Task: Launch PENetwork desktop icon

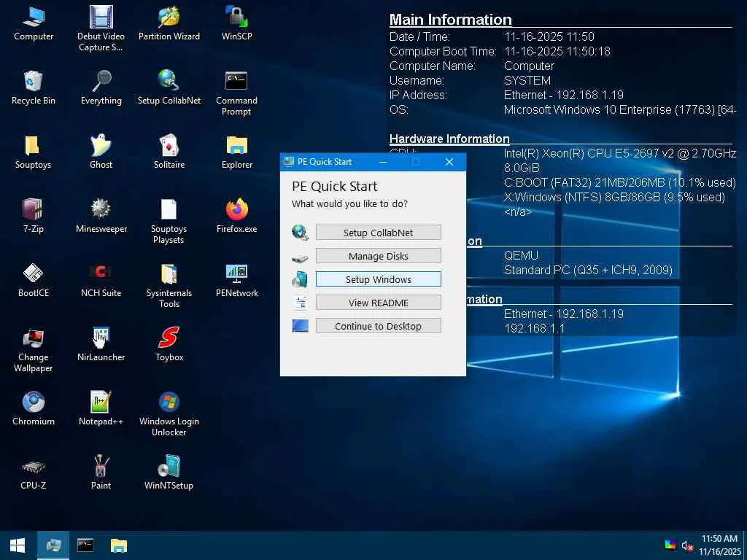Action: click(x=237, y=281)
